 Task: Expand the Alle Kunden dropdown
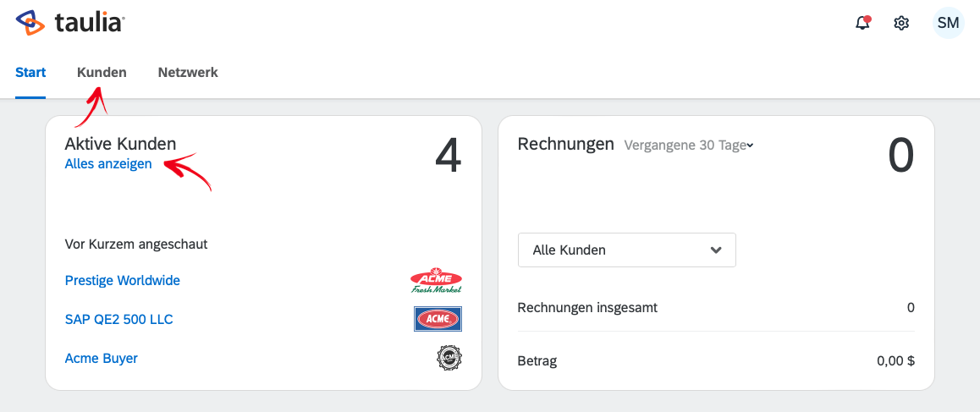pyautogui.click(x=626, y=250)
